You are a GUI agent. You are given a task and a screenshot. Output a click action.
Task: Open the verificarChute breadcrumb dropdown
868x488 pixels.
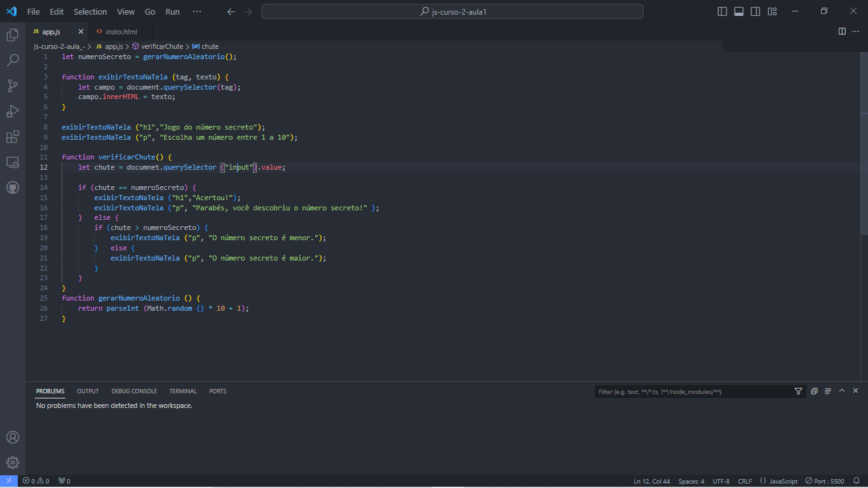158,46
